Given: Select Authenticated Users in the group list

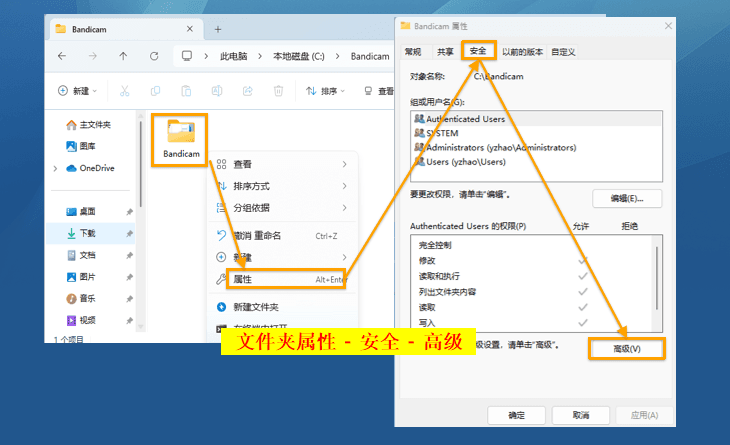Looking at the screenshot, I should click(x=536, y=119).
